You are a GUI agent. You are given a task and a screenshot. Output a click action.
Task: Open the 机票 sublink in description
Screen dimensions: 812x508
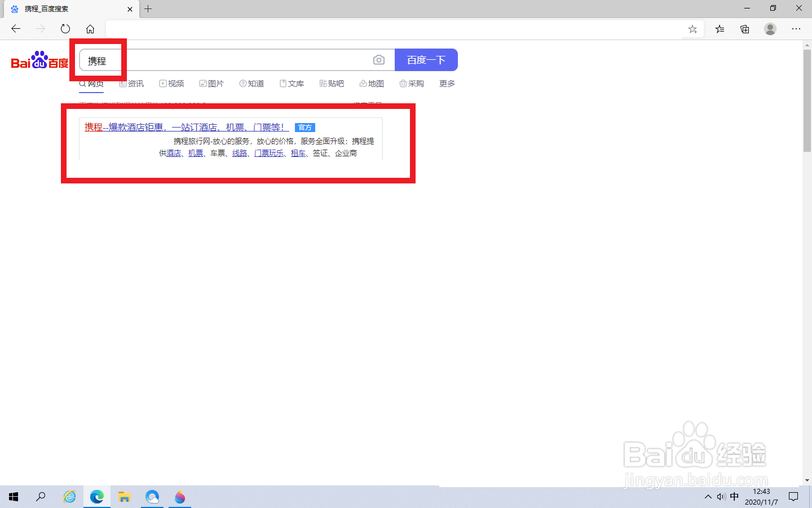196,153
